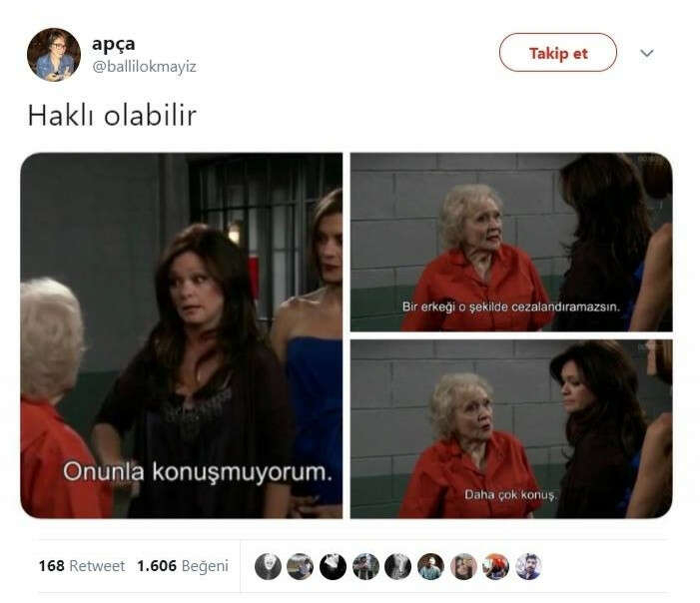Select the seventh liker avatar
Image resolution: width=700 pixels, height=603 pixels.
pos(463,566)
